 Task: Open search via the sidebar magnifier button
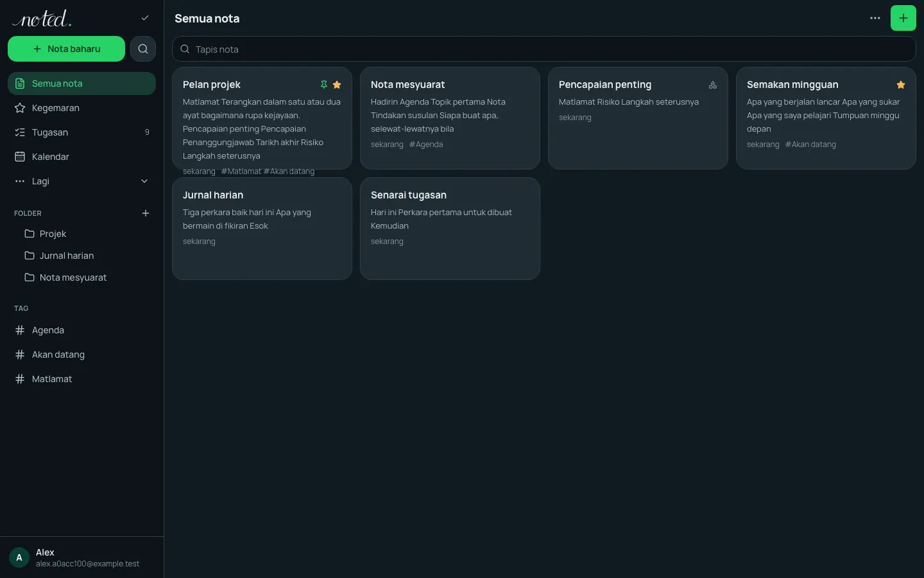click(x=143, y=49)
